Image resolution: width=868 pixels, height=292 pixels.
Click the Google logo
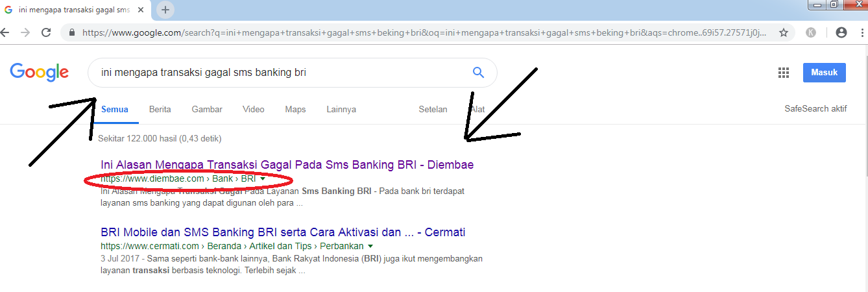(x=40, y=72)
